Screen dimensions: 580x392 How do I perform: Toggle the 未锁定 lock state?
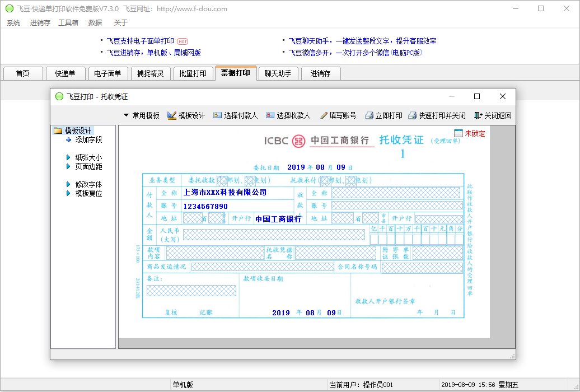click(470, 133)
